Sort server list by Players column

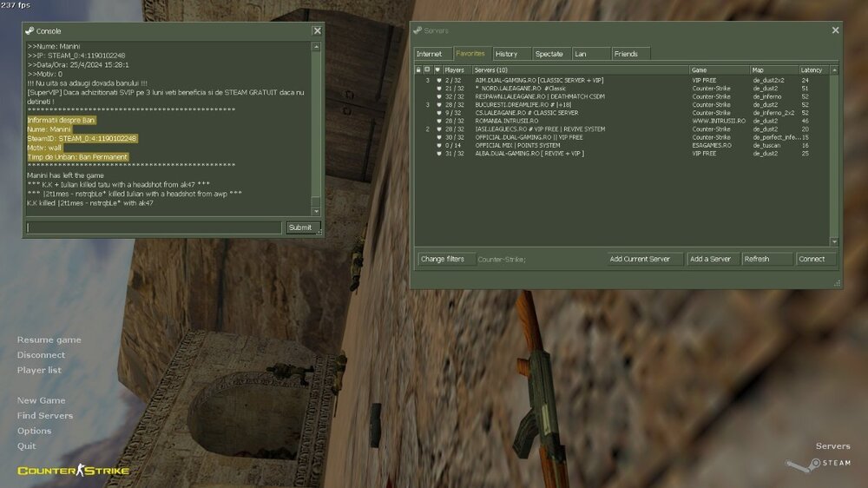point(457,69)
